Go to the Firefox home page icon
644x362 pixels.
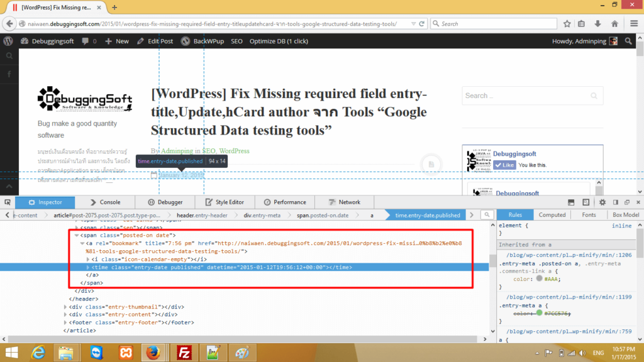[614, 24]
